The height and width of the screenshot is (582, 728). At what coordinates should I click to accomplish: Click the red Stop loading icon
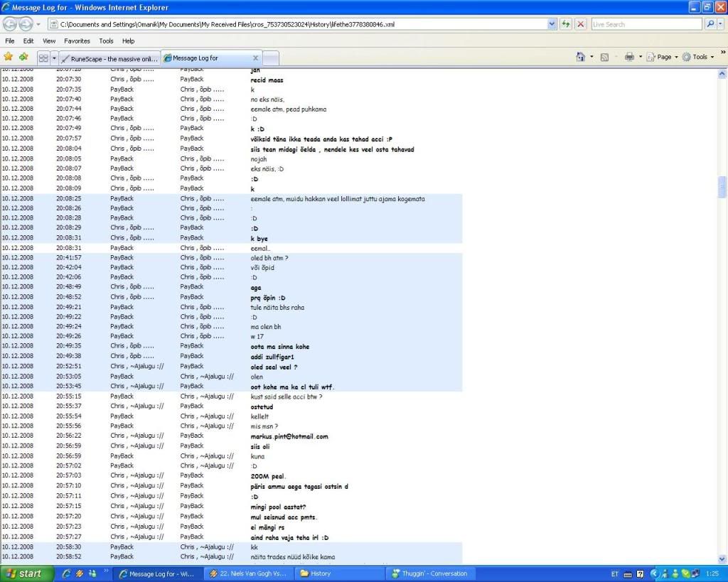point(581,23)
